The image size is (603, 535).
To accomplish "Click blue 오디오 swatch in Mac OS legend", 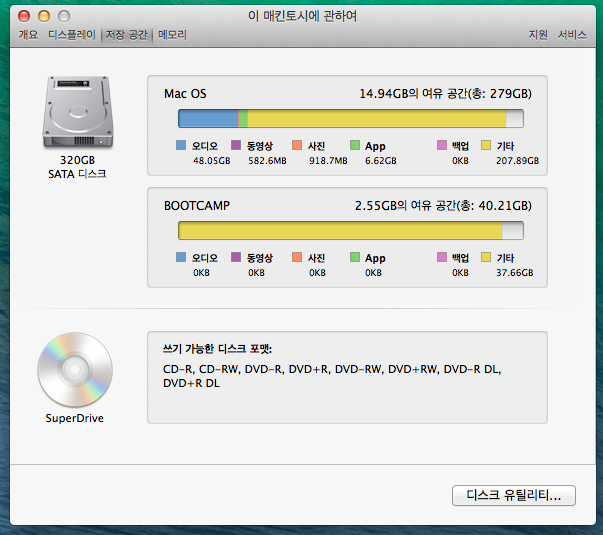I will coord(181,146).
